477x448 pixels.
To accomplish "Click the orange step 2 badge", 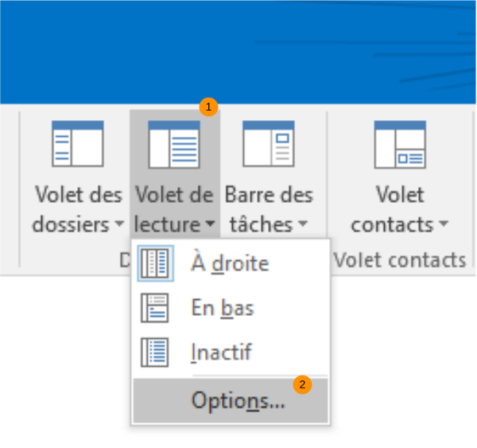I will (303, 384).
